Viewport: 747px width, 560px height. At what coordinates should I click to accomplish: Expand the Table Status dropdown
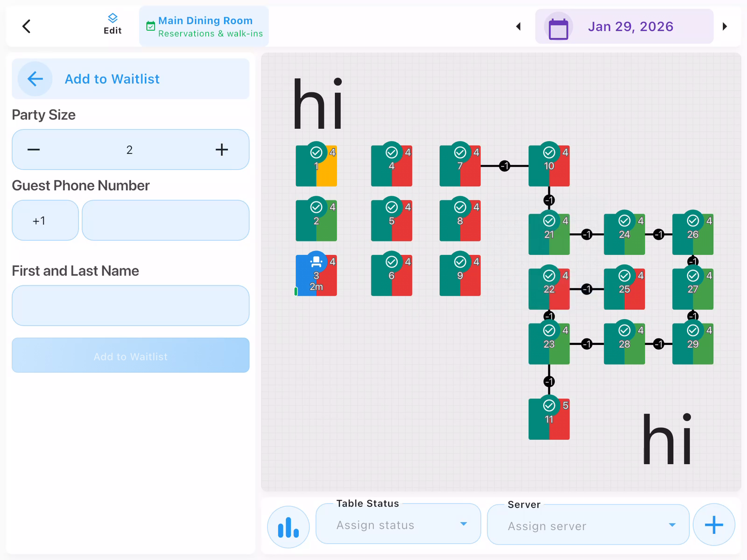(398, 525)
